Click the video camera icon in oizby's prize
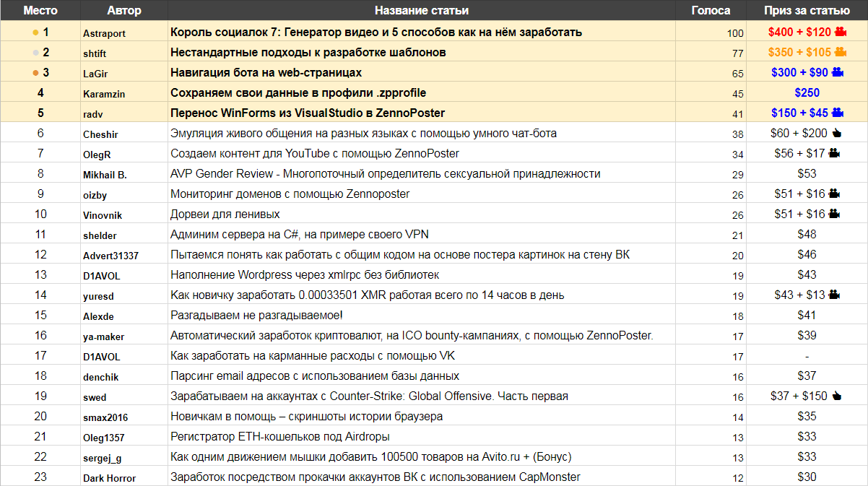 834,194
